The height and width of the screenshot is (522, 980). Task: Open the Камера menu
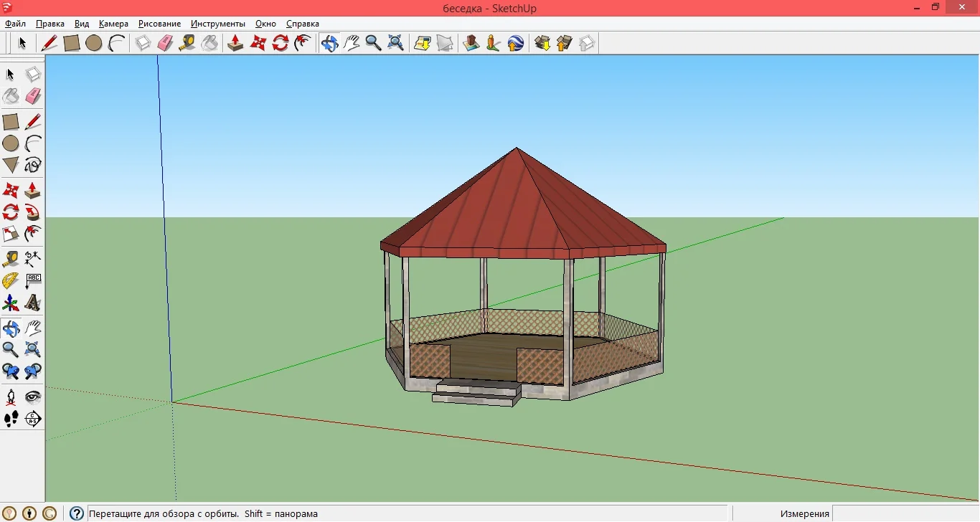tap(113, 24)
